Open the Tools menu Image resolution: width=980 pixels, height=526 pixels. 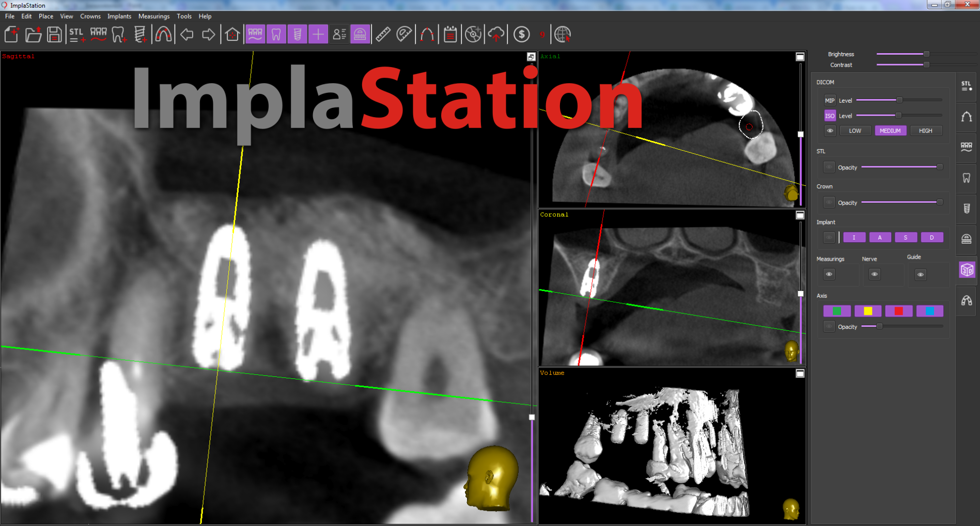click(x=184, y=17)
